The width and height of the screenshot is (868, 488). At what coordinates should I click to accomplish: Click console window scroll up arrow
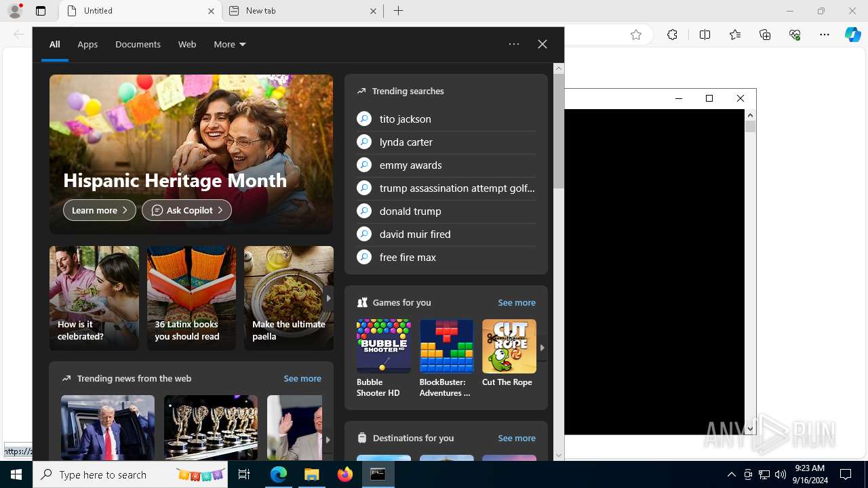coord(750,115)
